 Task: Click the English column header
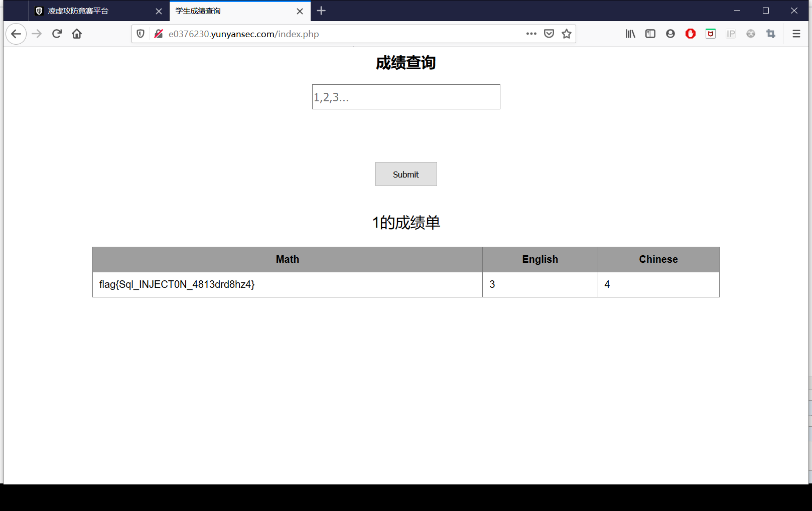(x=540, y=259)
